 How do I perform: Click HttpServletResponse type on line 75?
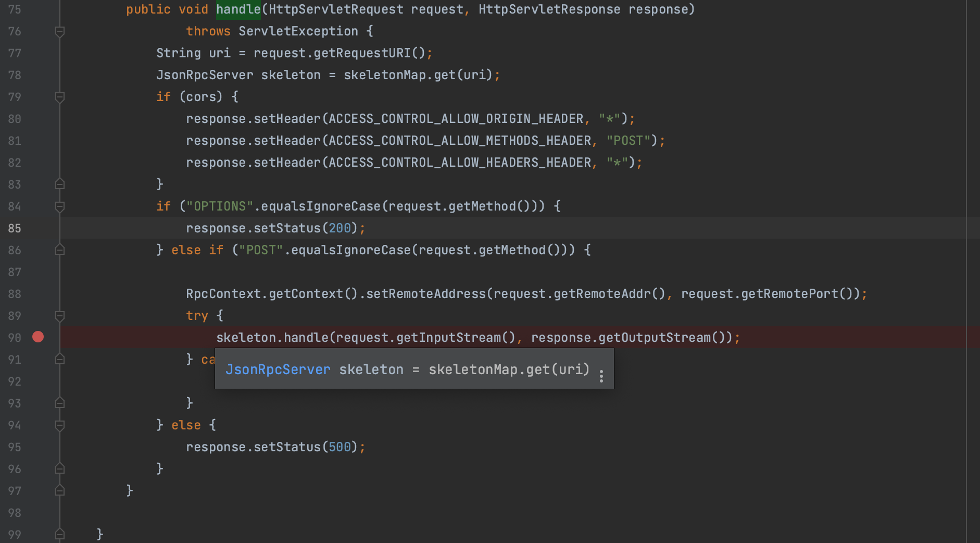click(549, 9)
